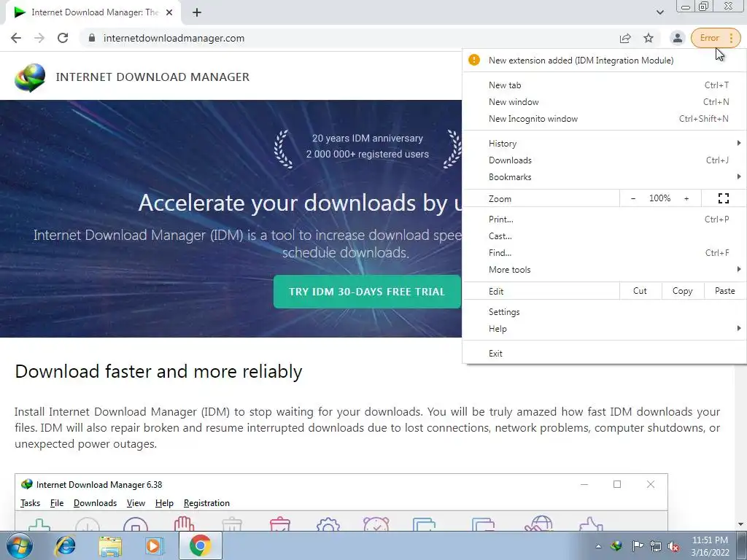The image size is (747, 560).
Task: Open the Chrome profile avatar
Action: tap(677, 38)
